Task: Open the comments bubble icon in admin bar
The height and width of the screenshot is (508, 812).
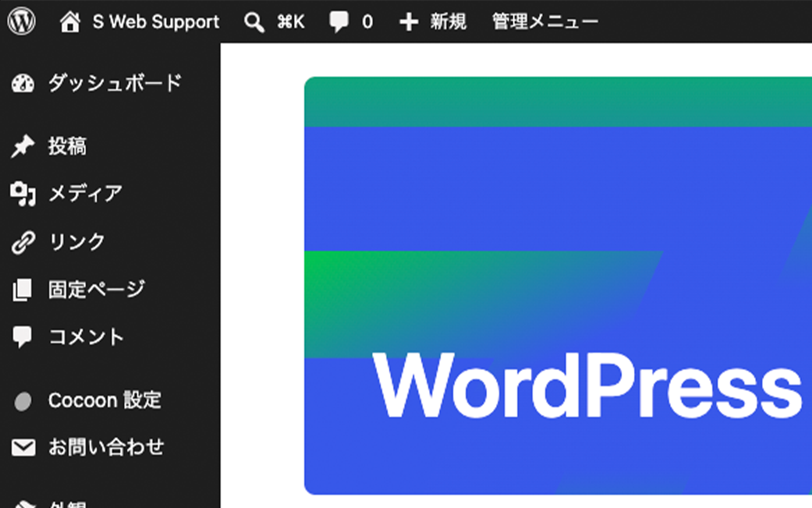Action: (339, 22)
